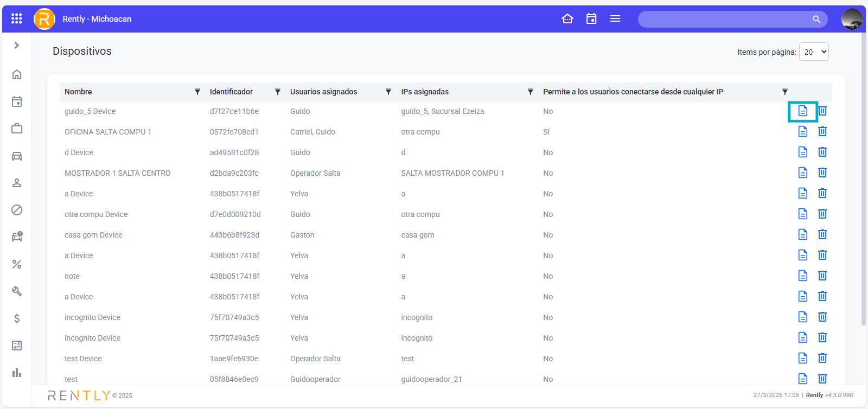Screen dimensions: 868x409
Task: Open the Identificador column filter
Action: coord(278,92)
